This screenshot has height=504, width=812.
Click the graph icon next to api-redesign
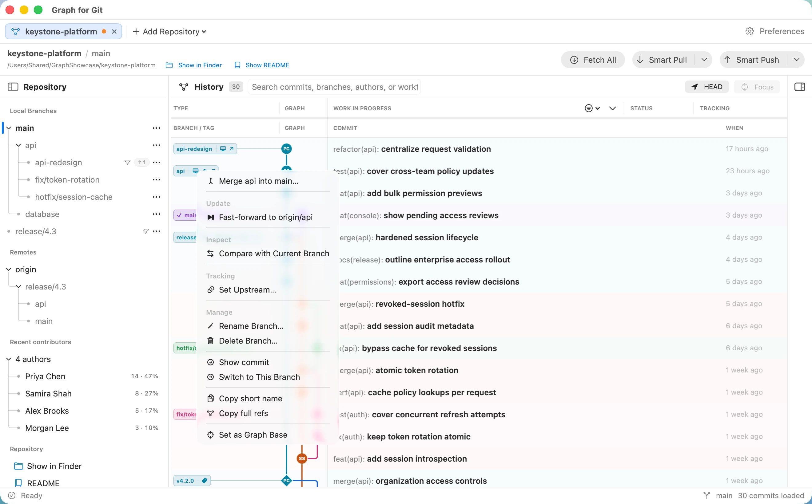(127, 162)
